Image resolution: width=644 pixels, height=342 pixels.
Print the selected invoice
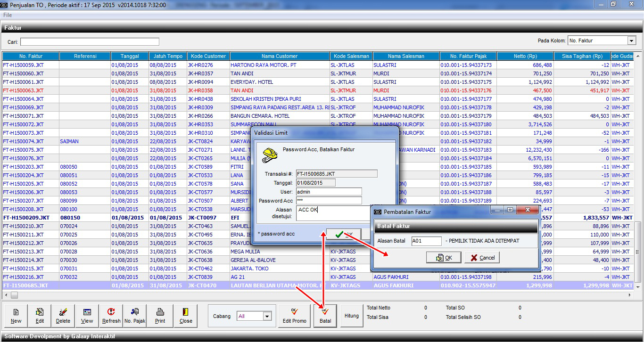160,316
